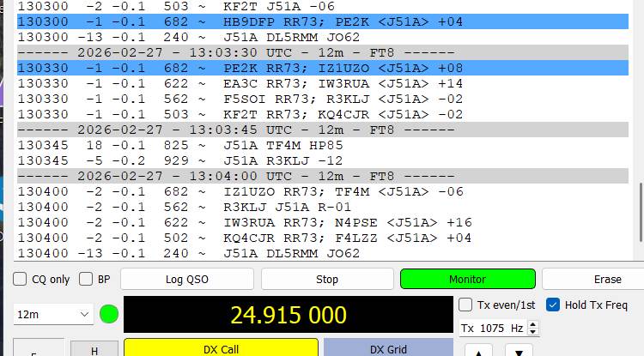The width and height of the screenshot is (644, 356).
Task: Toggle the green Monitor button
Action: 467,279
